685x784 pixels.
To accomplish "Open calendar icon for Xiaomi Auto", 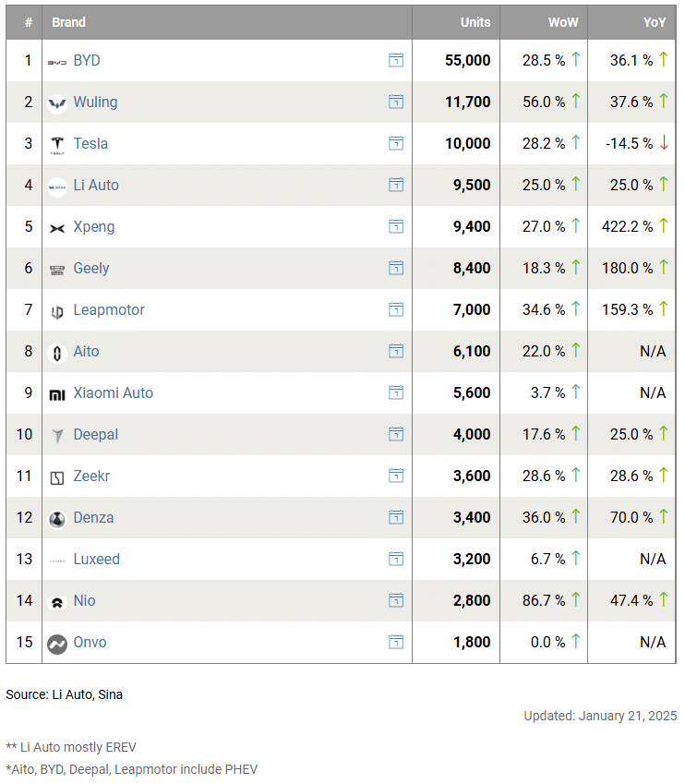I will click(x=396, y=392).
